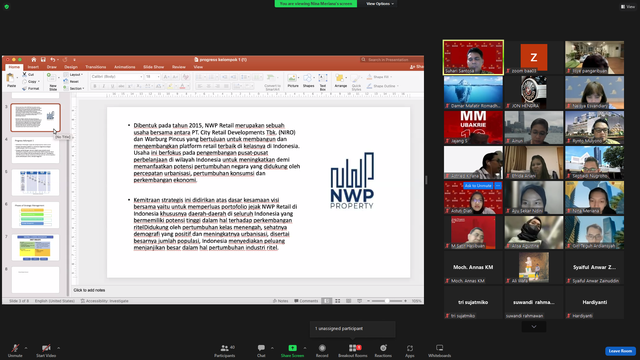Select slide 7 thumbnail
The image size is (640, 360).
[x=35, y=247]
